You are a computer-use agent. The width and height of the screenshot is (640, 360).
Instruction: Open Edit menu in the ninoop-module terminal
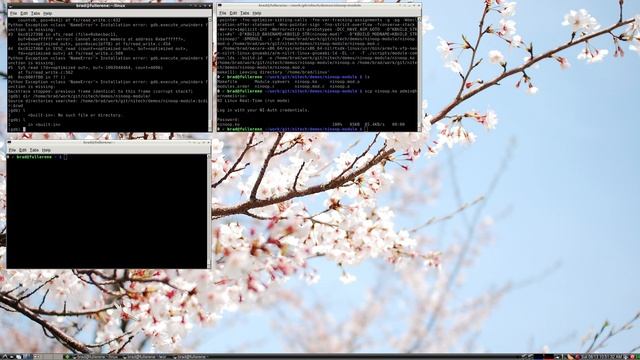(233, 13)
